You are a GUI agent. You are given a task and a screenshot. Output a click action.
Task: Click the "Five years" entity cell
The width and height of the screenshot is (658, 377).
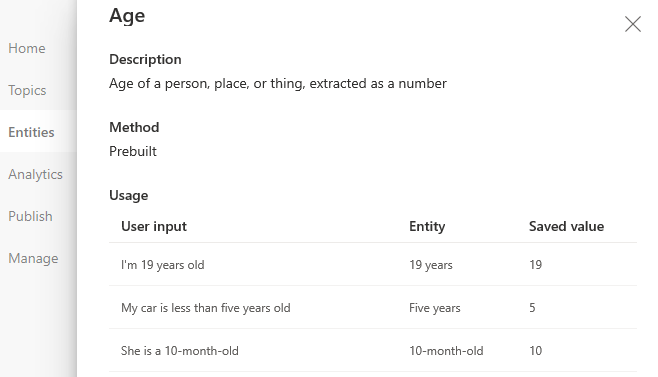coord(435,308)
